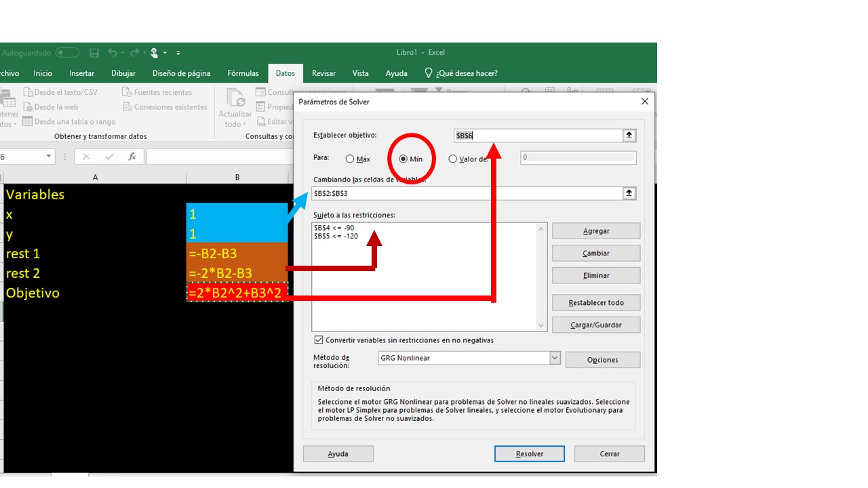Select the 'Valor de' radio option

(x=453, y=159)
